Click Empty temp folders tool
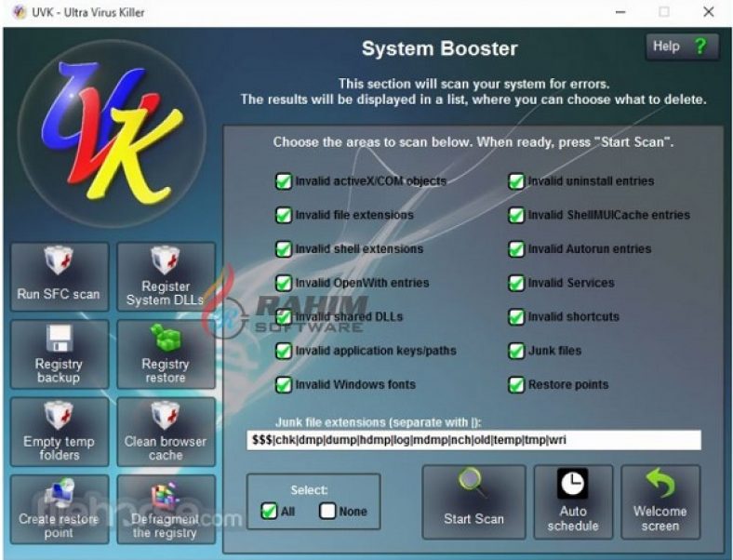 pyautogui.click(x=60, y=432)
